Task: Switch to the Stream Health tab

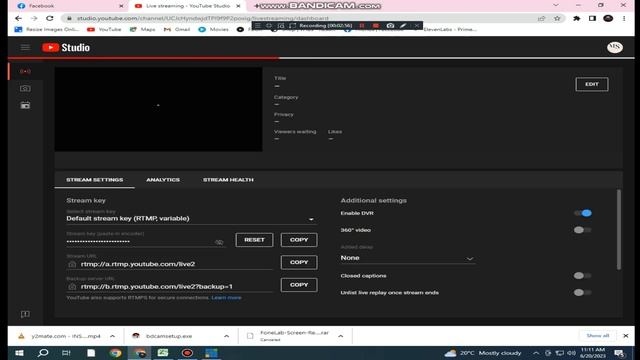Action: (228, 180)
